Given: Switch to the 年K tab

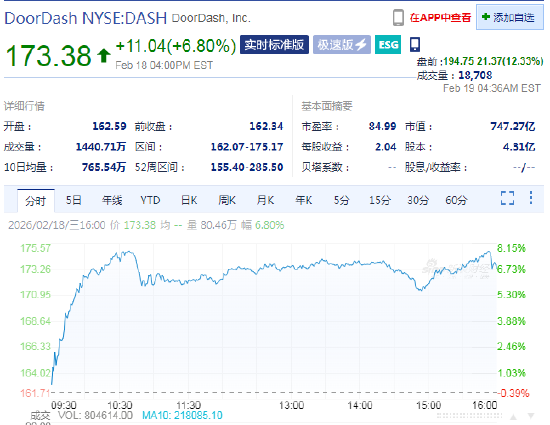Looking at the screenshot, I should [x=303, y=200].
